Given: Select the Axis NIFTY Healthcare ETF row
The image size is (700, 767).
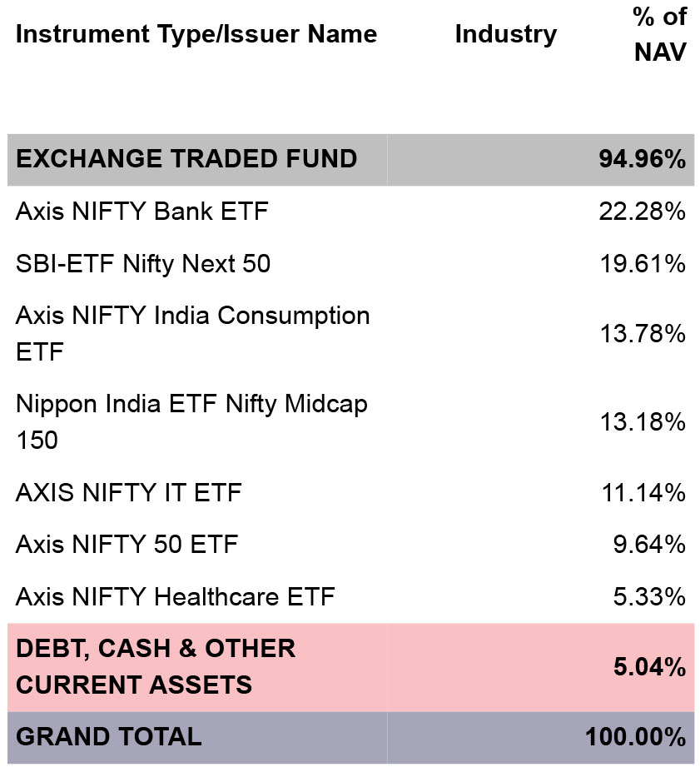Looking at the screenshot, I should (350, 596).
